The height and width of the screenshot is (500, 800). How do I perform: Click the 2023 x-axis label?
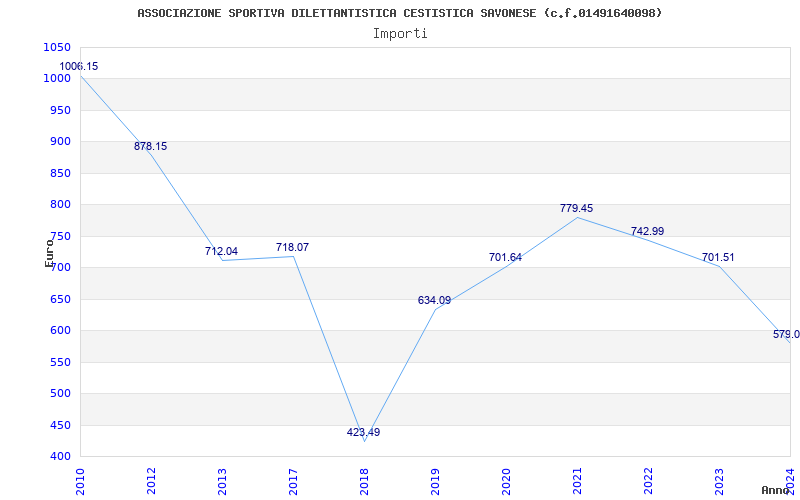pos(719,481)
